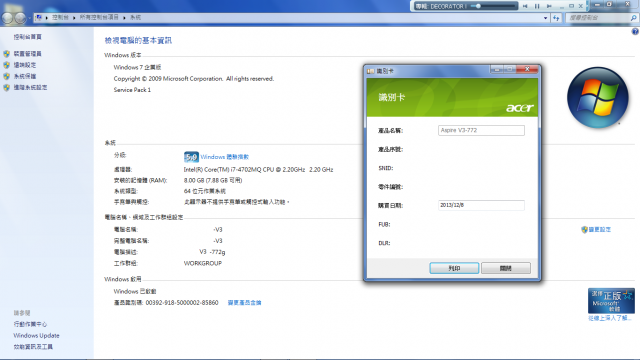This screenshot has height=360, width=640.
Task: Click the shield icon beside 遠端設定
Action: [7, 65]
